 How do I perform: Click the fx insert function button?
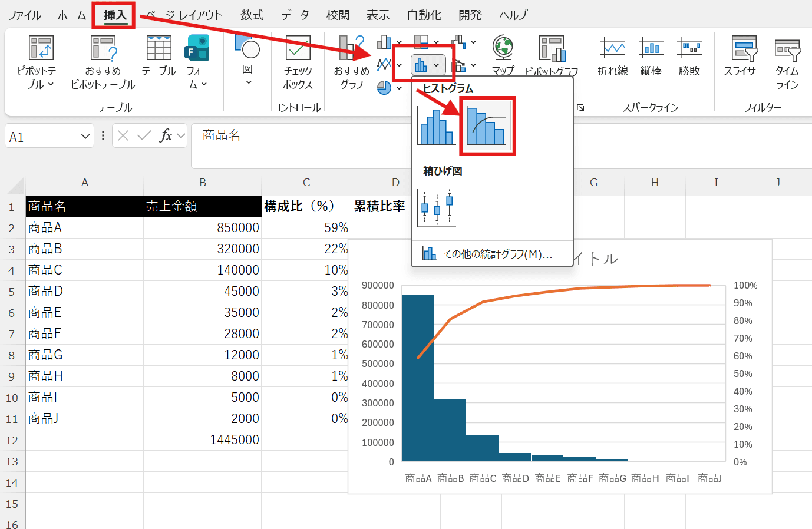(x=166, y=136)
